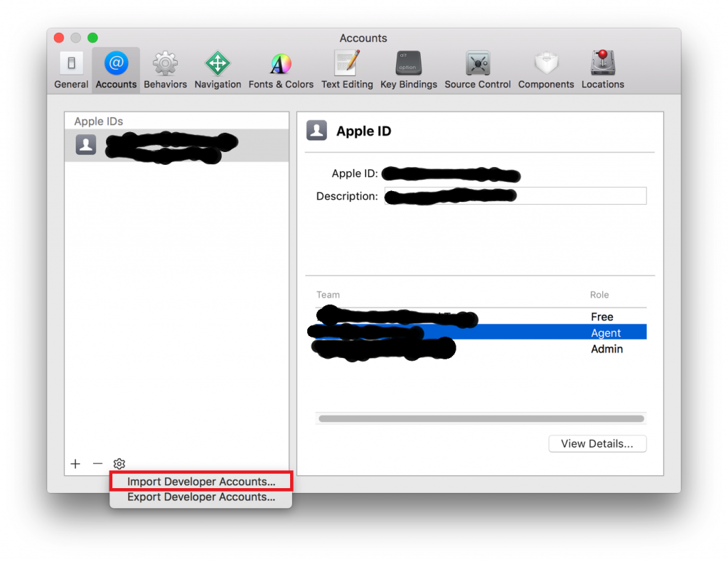Select the redacted account in Apple IDs list
This screenshot has width=728, height=562.
[176, 146]
